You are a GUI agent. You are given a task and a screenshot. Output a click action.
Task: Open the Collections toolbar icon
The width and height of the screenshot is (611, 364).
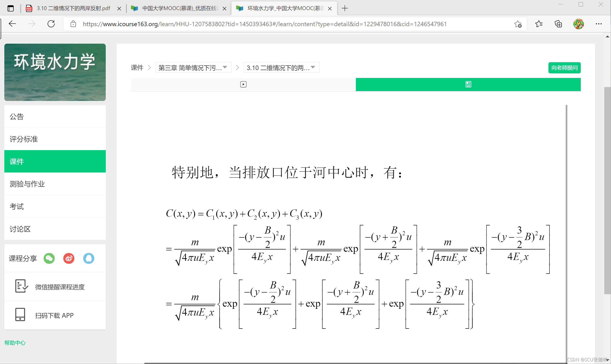[x=558, y=24]
